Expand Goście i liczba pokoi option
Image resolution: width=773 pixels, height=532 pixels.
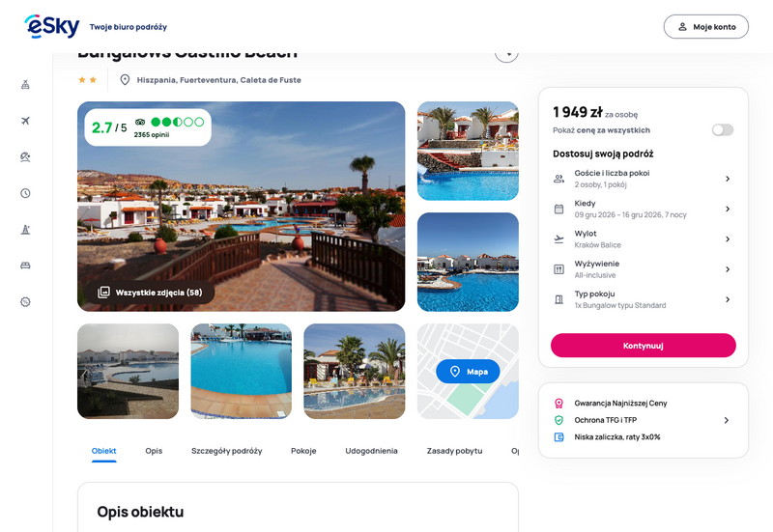point(643,179)
